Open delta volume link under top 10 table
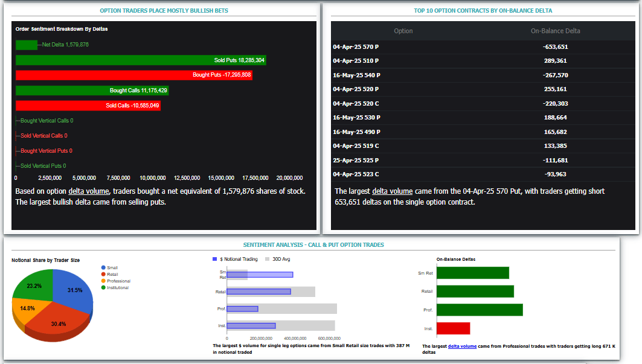The width and height of the screenshot is (642, 364). coord(392,191)
